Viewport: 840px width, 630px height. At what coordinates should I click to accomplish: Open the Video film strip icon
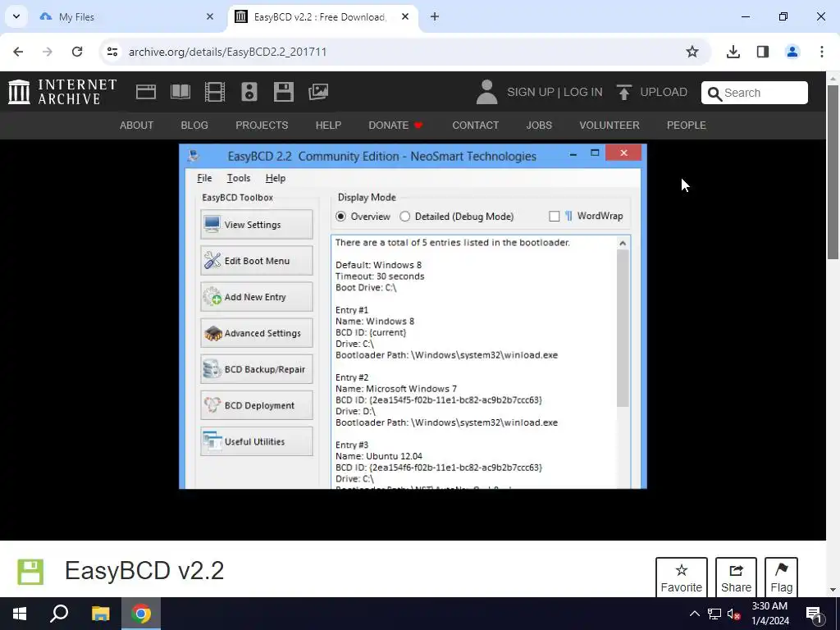click(x=215, y=92)
